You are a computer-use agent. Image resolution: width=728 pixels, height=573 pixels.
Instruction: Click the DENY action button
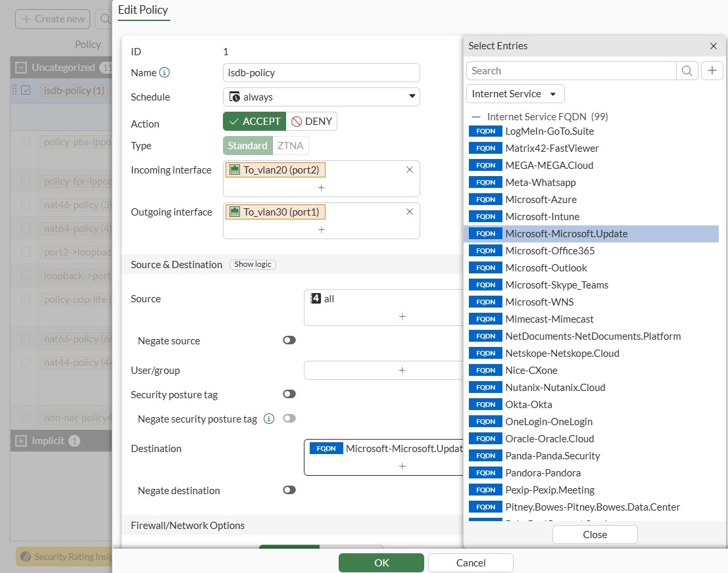312,122
